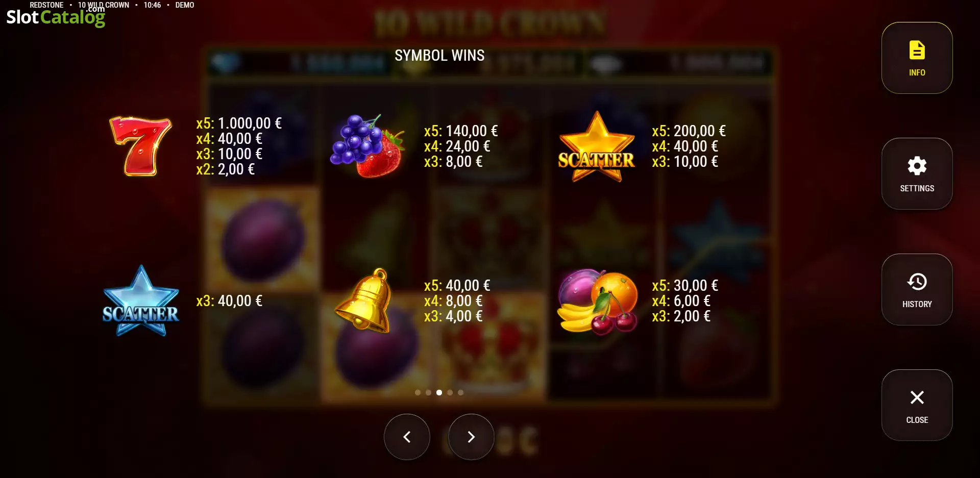Open the HISTORY clock button
This screenshot has height=478, width=980.
pyautogui.click(x=917, y=289)
